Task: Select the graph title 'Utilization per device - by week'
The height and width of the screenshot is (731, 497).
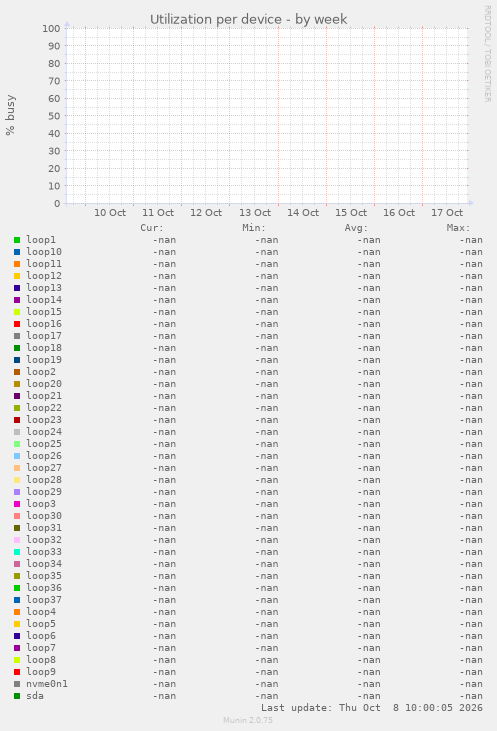Action: click(248, 20)
